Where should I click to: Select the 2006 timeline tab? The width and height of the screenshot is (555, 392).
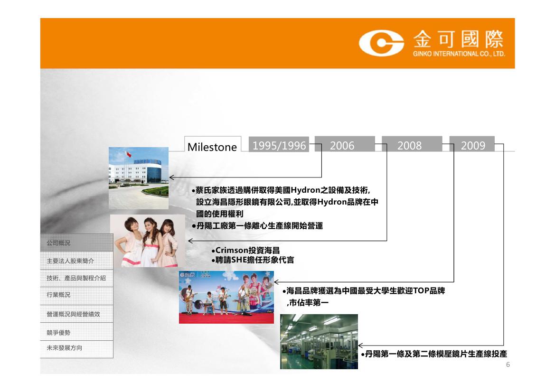coord(344,144)
